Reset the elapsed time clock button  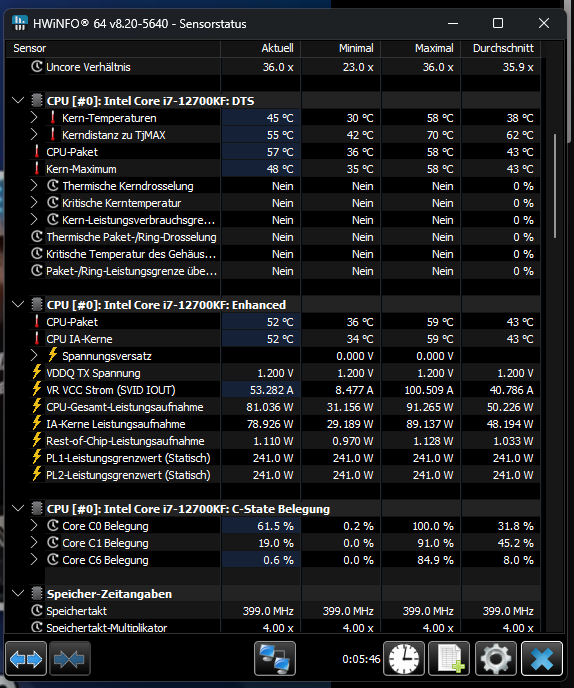[x=404, y=659]
